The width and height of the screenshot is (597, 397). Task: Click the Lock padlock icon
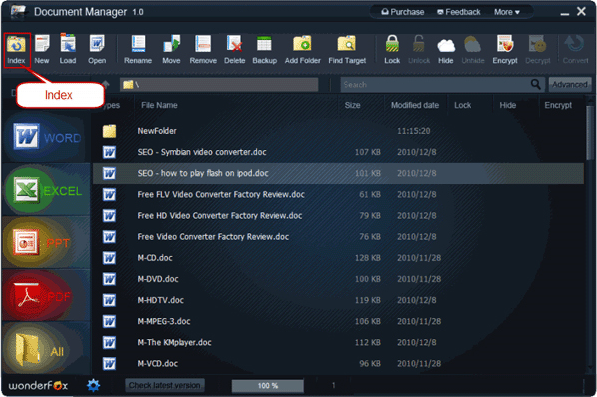pos(392,44)
